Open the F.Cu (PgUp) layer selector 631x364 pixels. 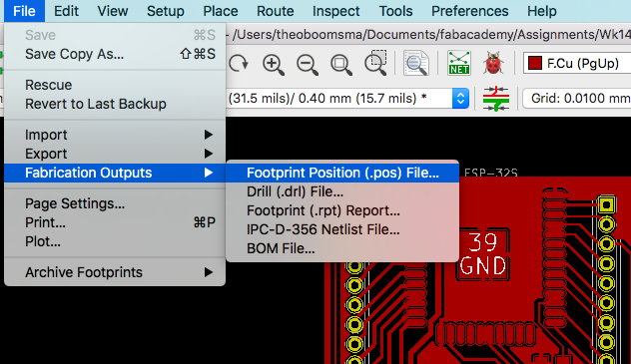pos(577,63)
